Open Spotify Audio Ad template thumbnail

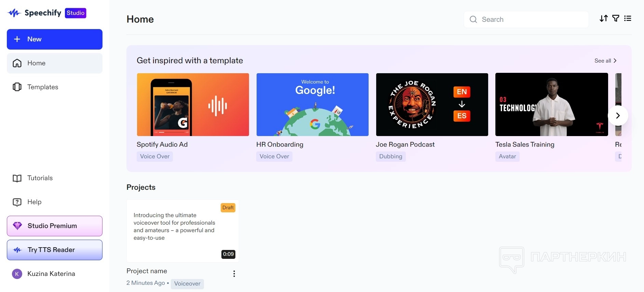[193, 105]
